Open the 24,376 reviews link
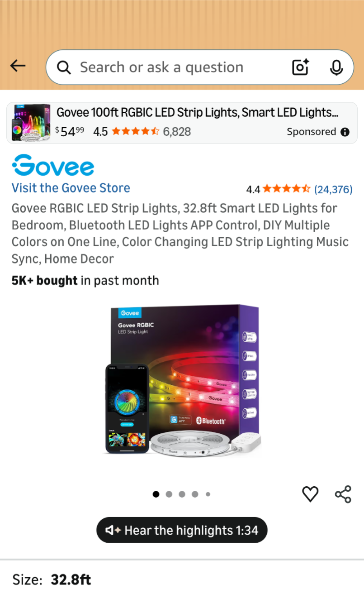Viewport: 364px width, 589px height. [333, 189]
